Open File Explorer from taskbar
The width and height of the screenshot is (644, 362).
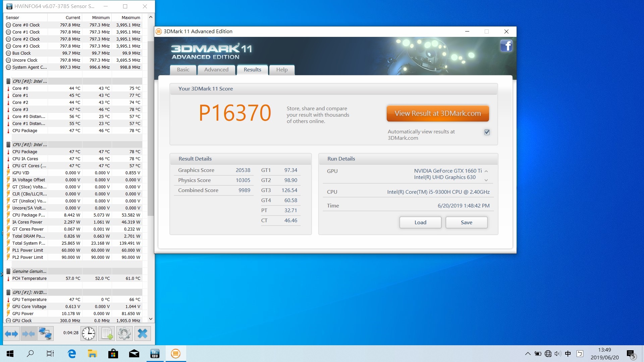pos(92,354)
